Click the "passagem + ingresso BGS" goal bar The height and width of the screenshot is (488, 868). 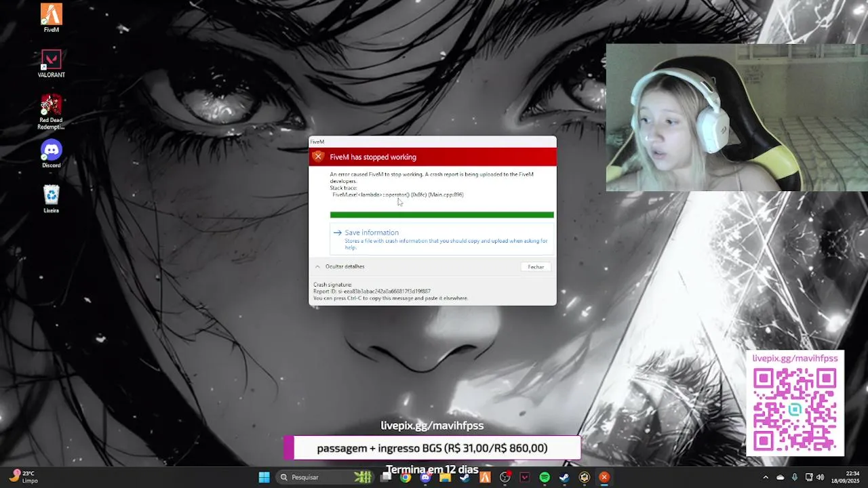click(x=432, y=448)
